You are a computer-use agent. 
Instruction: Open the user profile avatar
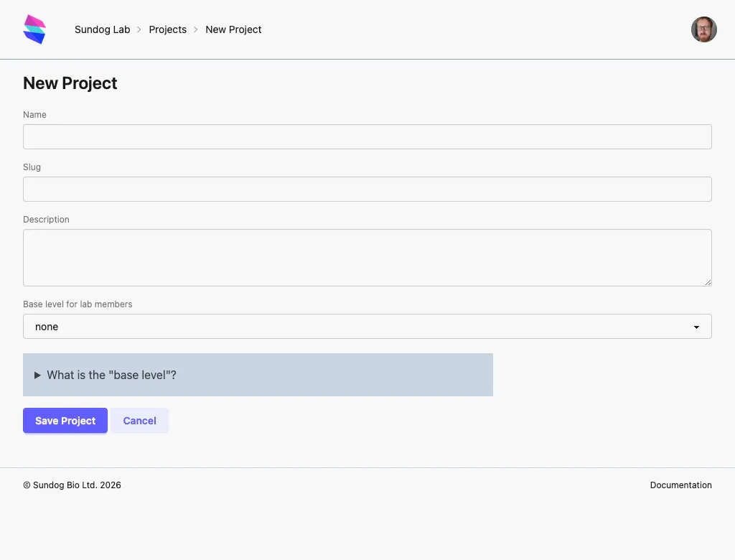703,29
